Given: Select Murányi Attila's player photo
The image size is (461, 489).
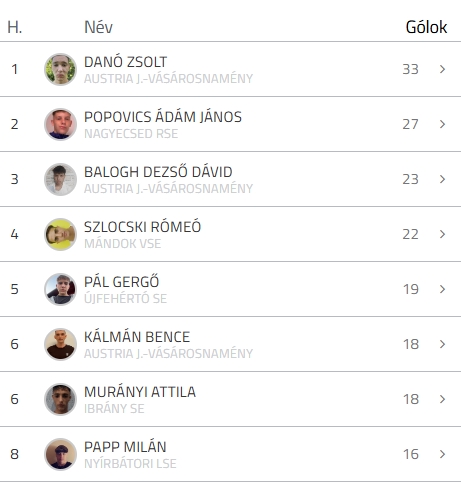Looking at the screenshot, I should 60,399.
